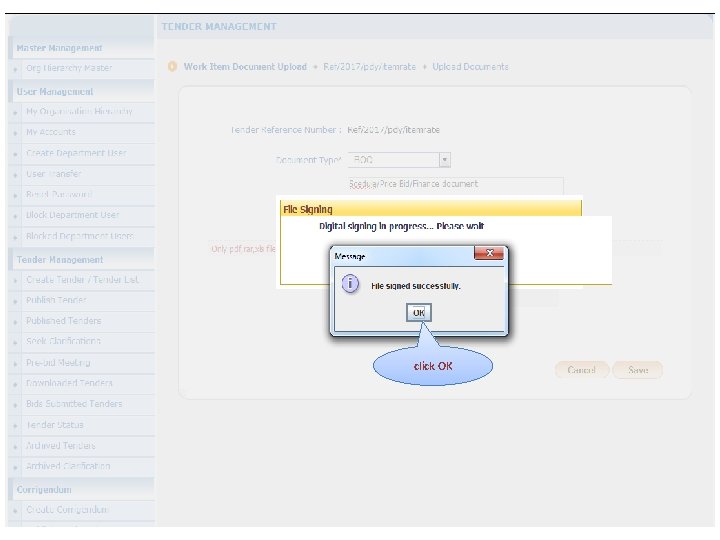Screen dimensions: 720x540
Task: Click the Save button
Action: pyautogui.click(x=638, y=370)
